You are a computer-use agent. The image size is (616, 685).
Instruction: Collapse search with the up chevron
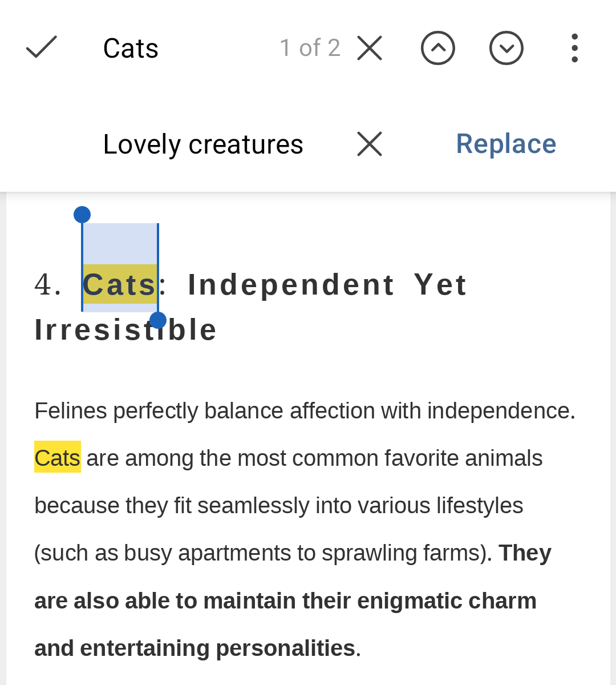[x=437, y=47]
